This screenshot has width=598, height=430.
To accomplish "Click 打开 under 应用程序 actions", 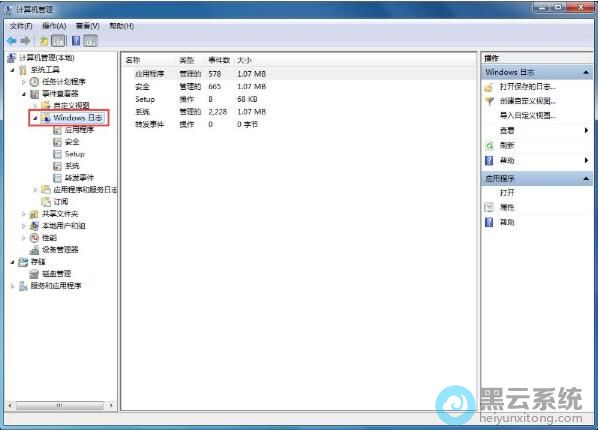I will tap(507, 193).
